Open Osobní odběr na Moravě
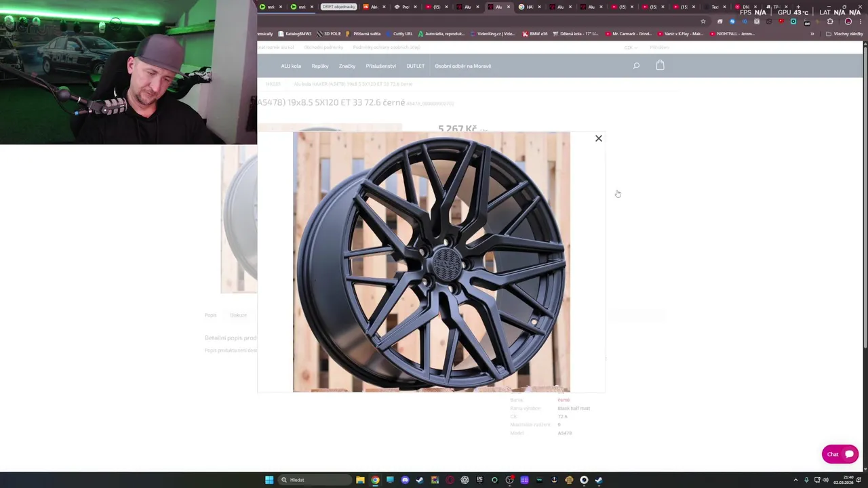868x488 pixels. tap(463, 66)
